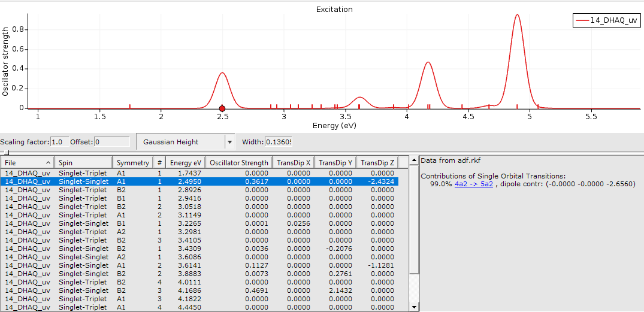The image size is (644, 312).
Task: Click the Gaussian Height broadening combo box
Action: coord(180,142)
